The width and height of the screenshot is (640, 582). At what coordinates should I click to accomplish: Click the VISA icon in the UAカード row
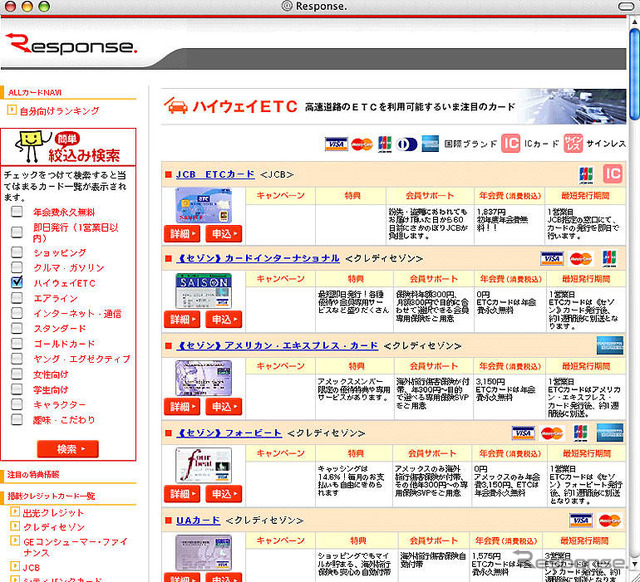tap(581, 520)
